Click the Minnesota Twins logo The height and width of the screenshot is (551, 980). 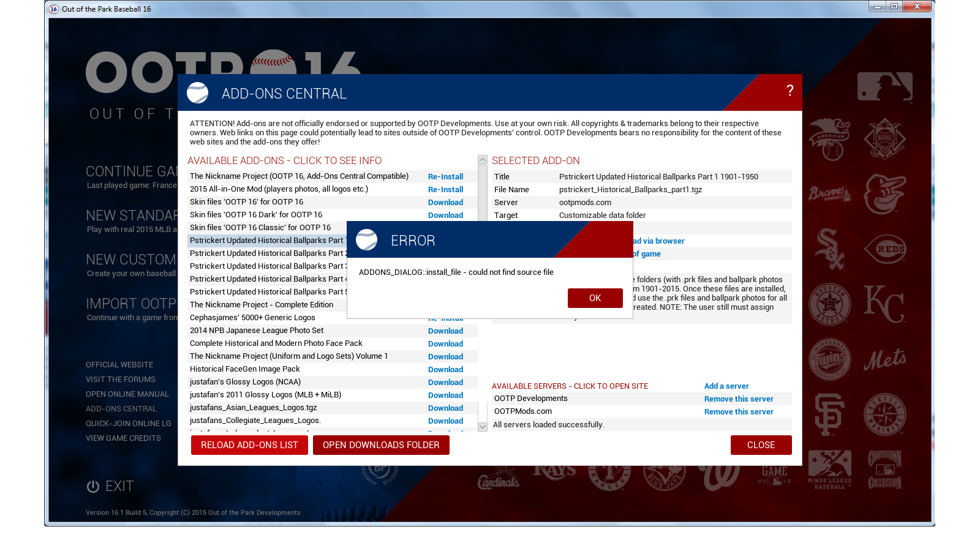coord(829,359)
